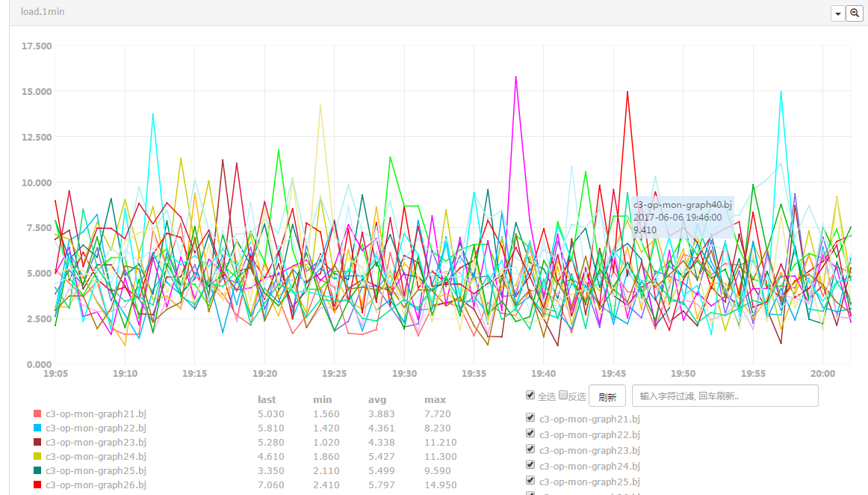Deselect the c3-op-mon-graph25.bj checkbox
Image resolution: width=868 pixels, height=495 pixels.
point(530,481)
